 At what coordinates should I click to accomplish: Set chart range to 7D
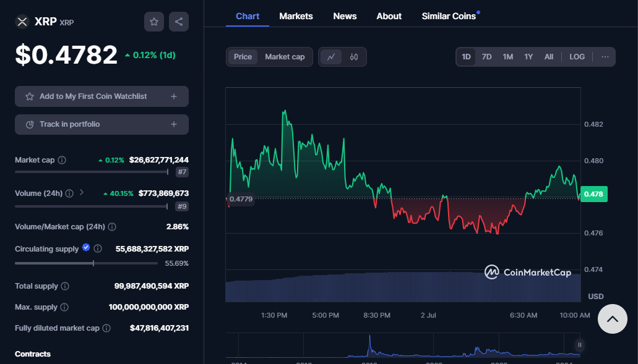(x=486, y=57)
